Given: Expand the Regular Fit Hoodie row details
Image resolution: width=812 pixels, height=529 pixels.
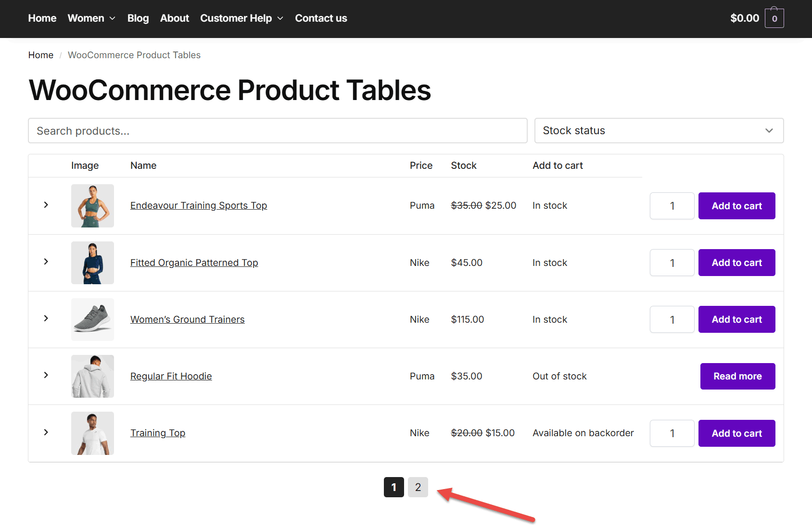Looking at the screenshot, I should [46, 376].
